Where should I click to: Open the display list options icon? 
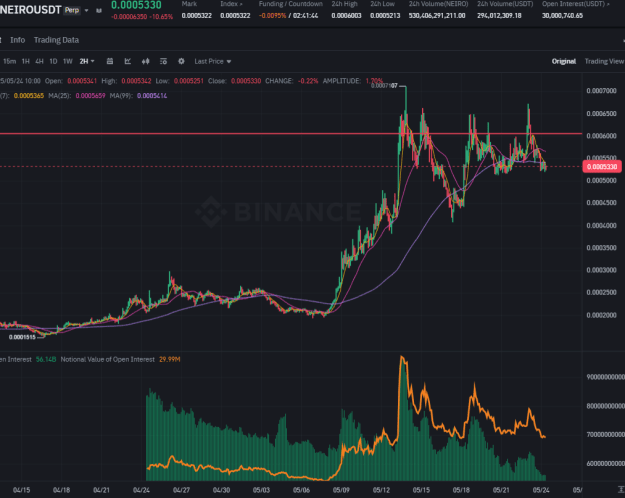163,61
